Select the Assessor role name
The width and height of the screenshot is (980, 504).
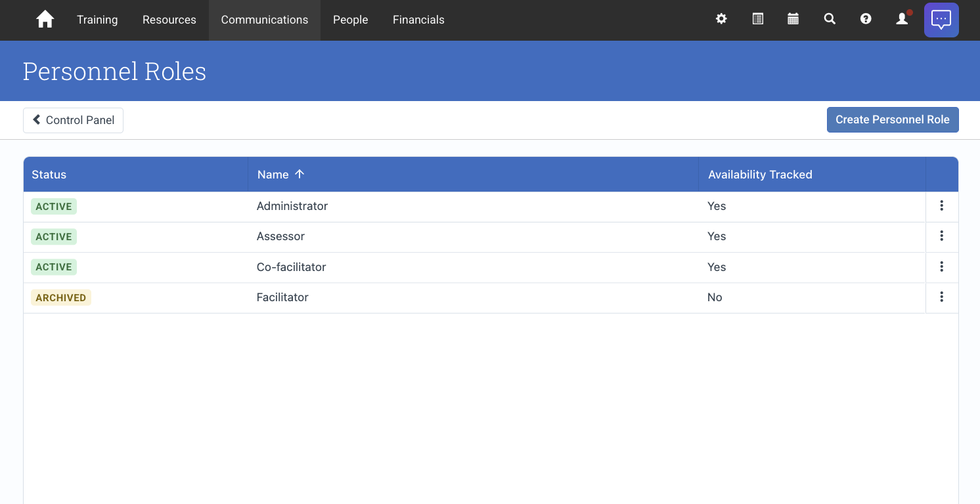coord(280,236)
